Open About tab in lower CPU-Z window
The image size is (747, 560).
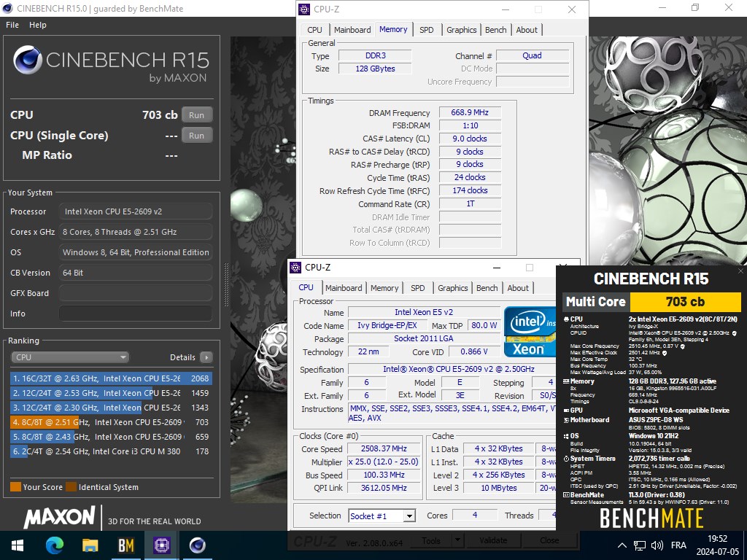pyautogui.click(x=518, y=287)
